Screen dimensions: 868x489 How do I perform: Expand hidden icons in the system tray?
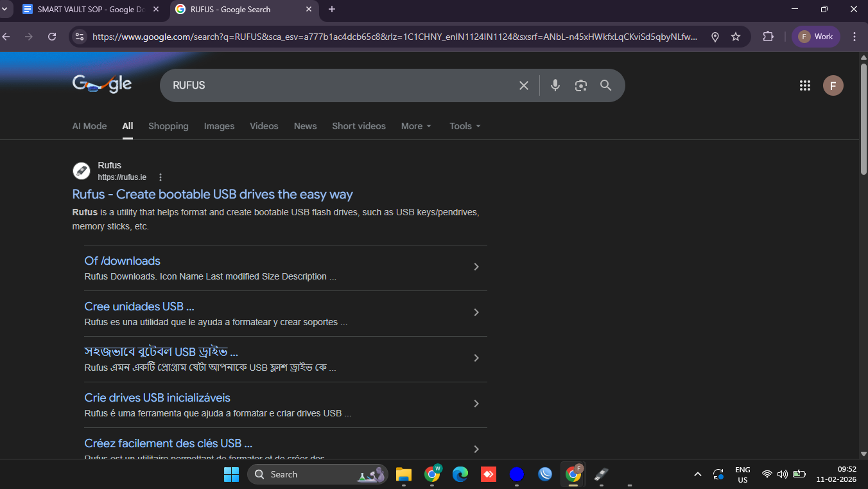pyautogui.click(x=697, y=474)
